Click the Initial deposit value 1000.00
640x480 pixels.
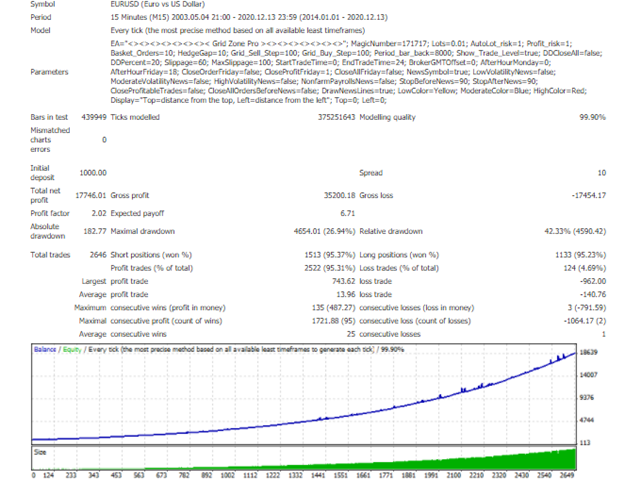93,173
